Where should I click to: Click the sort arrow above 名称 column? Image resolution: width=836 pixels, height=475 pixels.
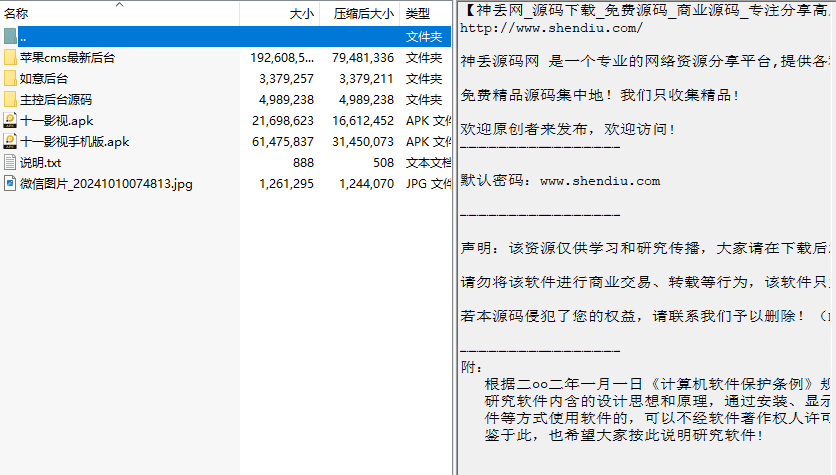click(x=119, y=4)
